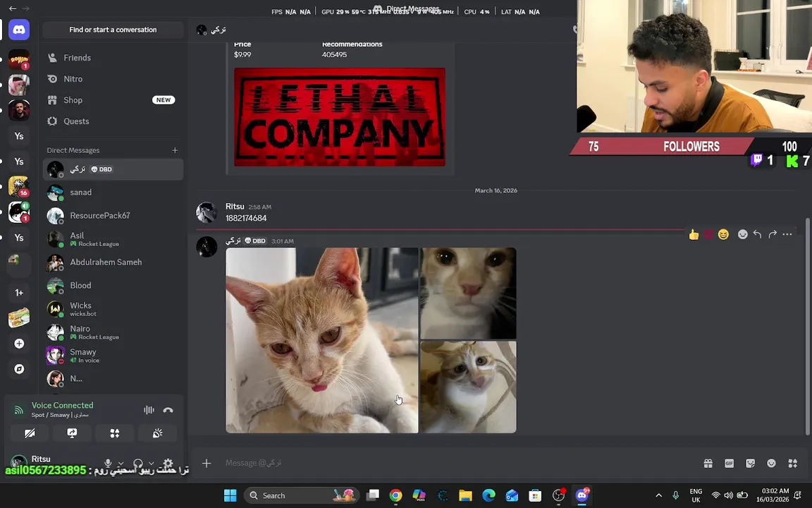Image resolution: width=812 pixels, height=508 pixels.
Task: Open the GIF picker
Action: 729,464
